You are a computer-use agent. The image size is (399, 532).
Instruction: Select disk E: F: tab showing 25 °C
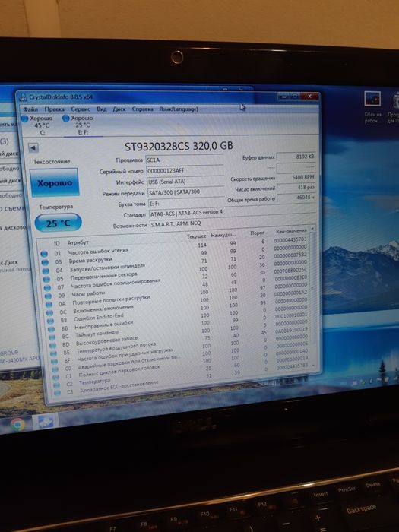click(79, 125)
